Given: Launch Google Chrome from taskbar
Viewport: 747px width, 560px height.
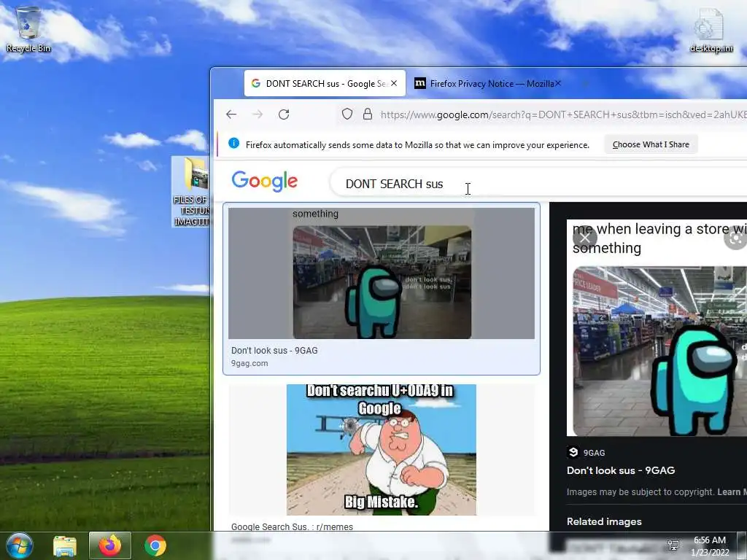Looking at the screenshot, I should coord(155,545).
